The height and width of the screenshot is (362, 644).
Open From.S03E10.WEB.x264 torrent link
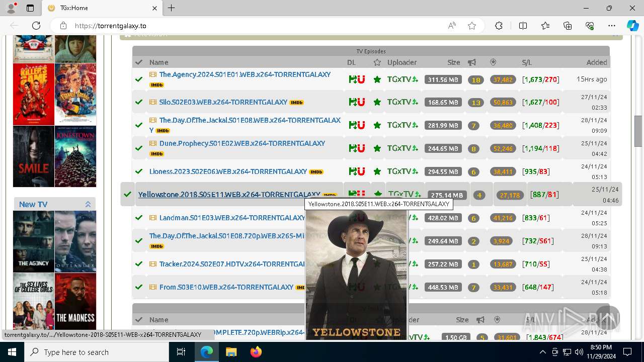pos(226,287)
